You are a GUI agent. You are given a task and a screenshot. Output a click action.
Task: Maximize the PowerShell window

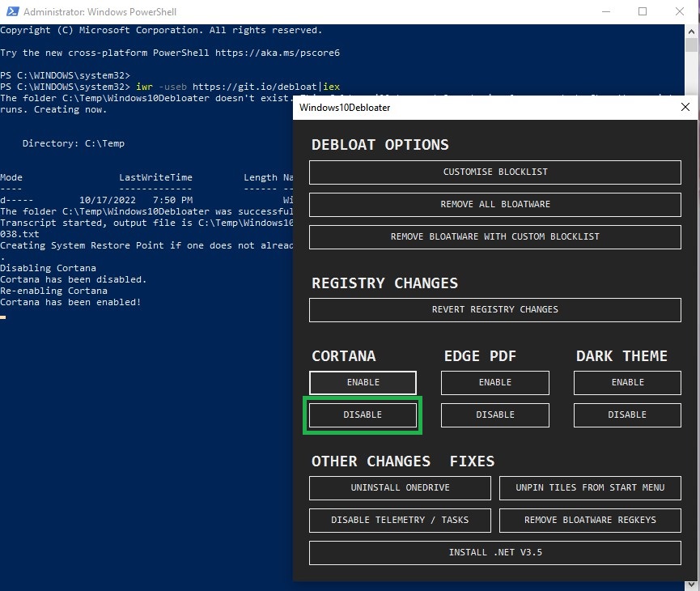pos(643,12)
